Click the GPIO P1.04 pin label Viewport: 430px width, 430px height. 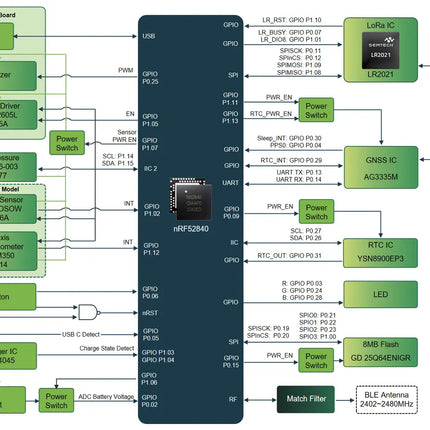click(158, 360)
